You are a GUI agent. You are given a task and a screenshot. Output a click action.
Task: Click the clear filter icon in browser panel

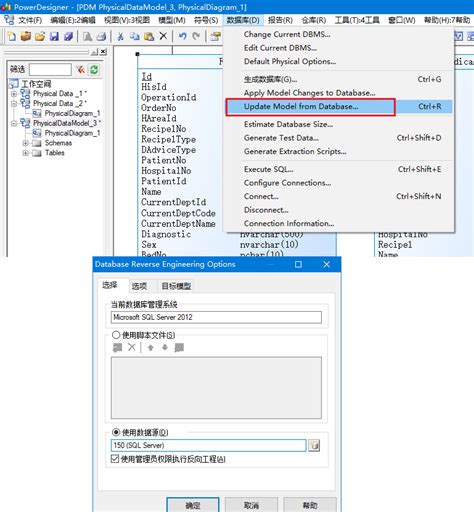[x=80, y=70]
